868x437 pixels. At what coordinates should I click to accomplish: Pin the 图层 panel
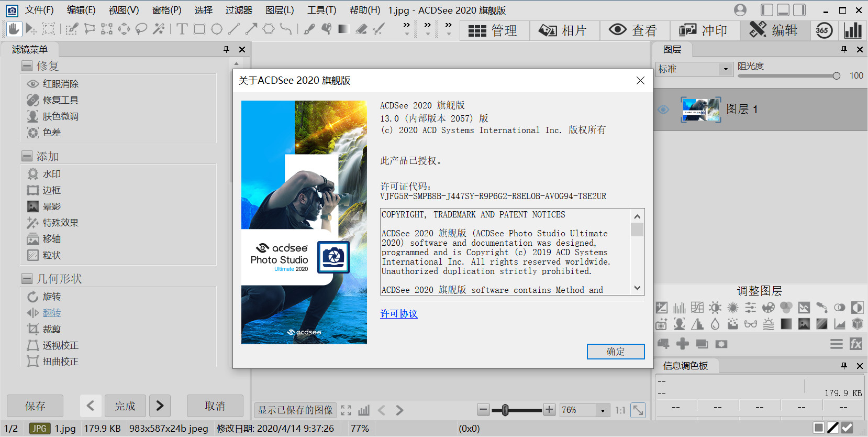(x=844, y=49)
